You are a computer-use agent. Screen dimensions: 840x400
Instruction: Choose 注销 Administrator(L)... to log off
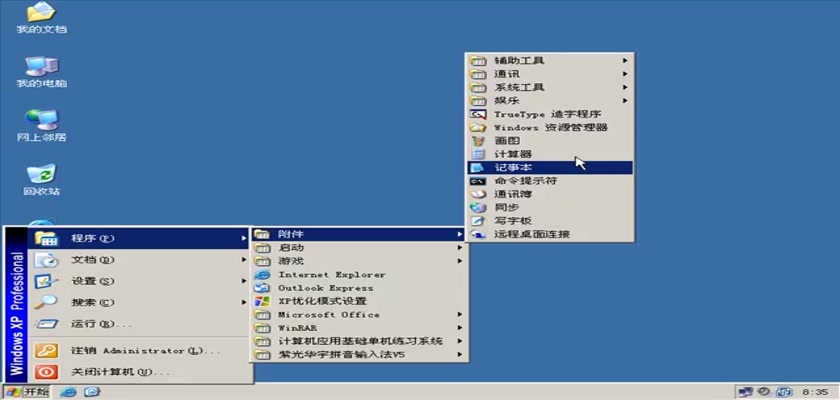pos(139,351)
